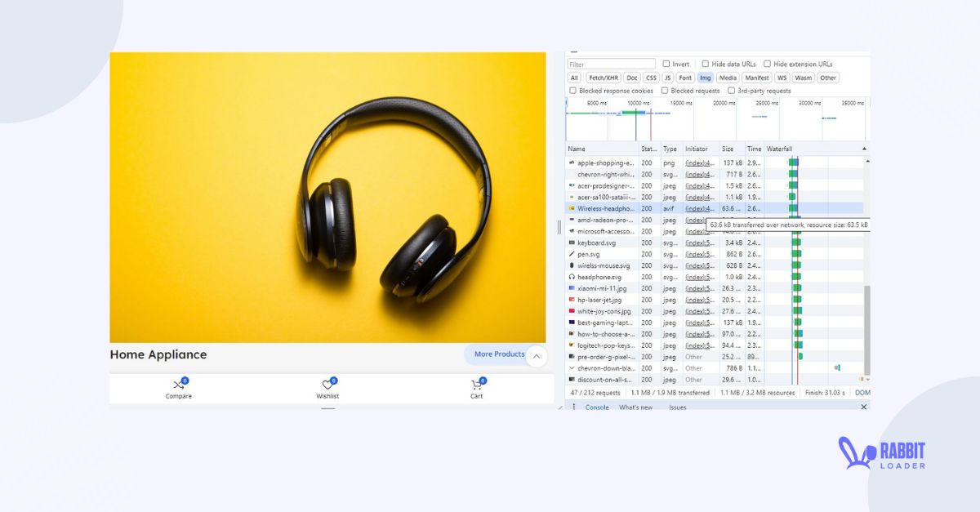This screenshot has width=980, height=512.
Task: Open initiator link for Wireless-headphone row
Action: pos(699,208)
